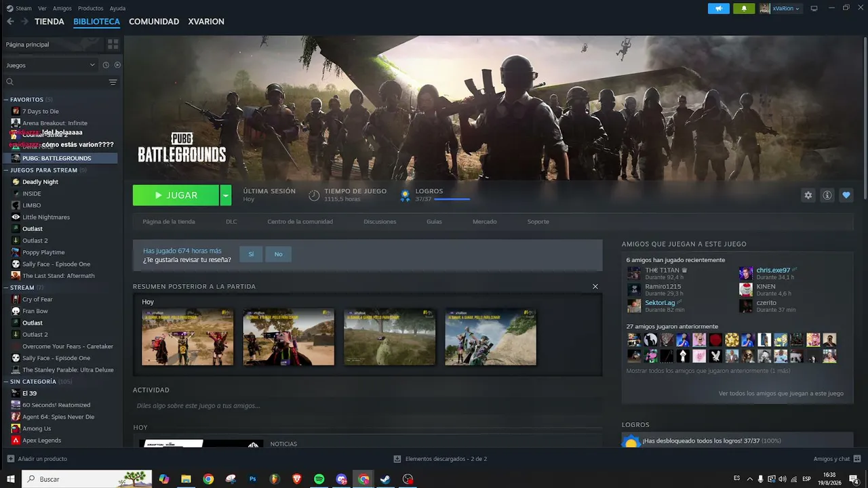The height and width of the screenshot is (488, 868).
Task: Select Deadly Night in the library list
Action: coord(40,182)
